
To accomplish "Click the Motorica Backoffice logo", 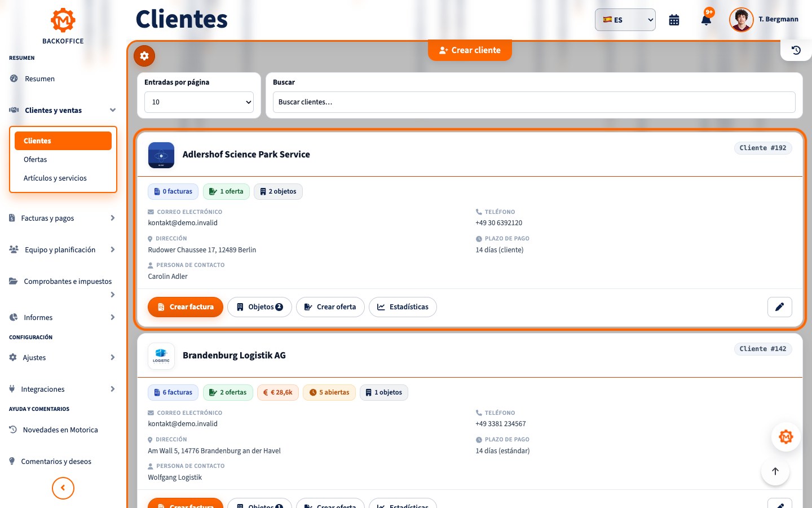I will (63, 26).
